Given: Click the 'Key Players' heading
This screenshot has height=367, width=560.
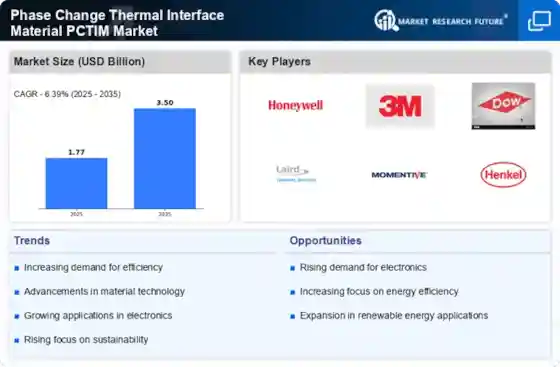Looking at the screenshot, I should click(x=279, y=61).
